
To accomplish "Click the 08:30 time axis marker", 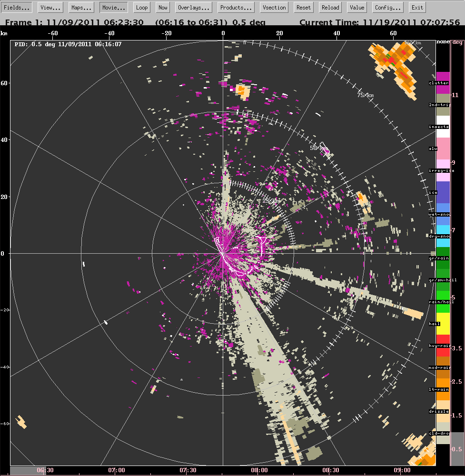I will click(330, 470).
